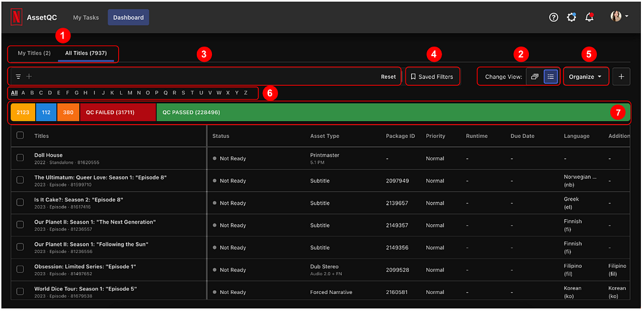This screenshot has height=311, width=644.
Task: Tick the checkbox for Doll House
Action: click(20, 158)
